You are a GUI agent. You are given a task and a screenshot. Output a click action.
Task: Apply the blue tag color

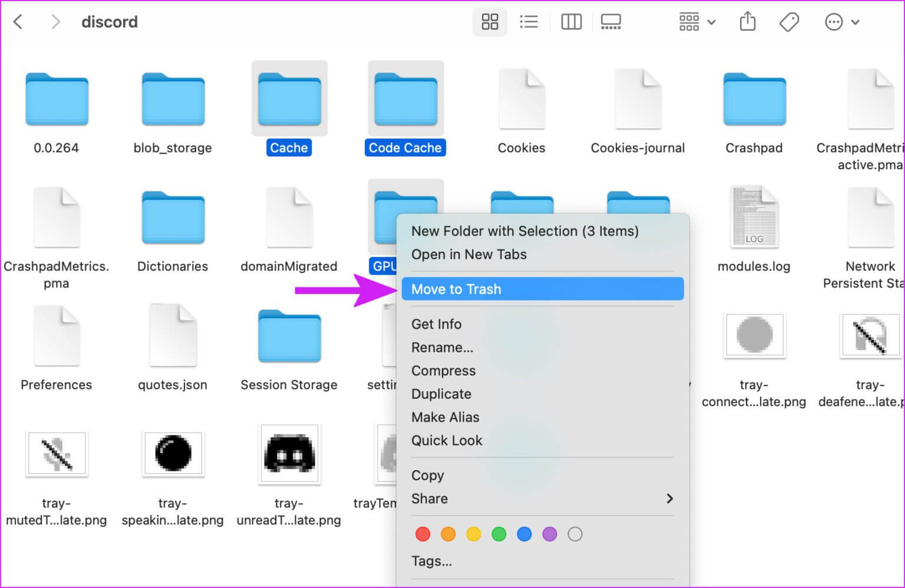point(524,534)
